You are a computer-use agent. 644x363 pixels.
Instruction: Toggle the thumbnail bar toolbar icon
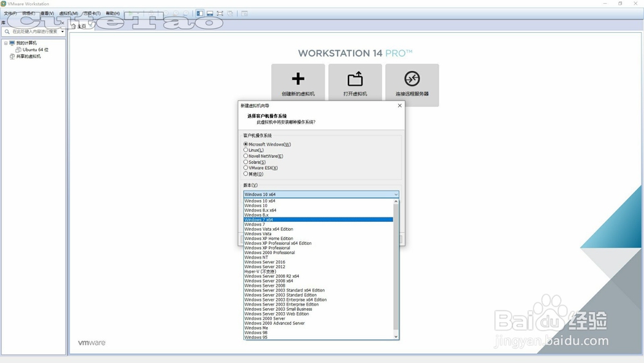coord(210,14)
